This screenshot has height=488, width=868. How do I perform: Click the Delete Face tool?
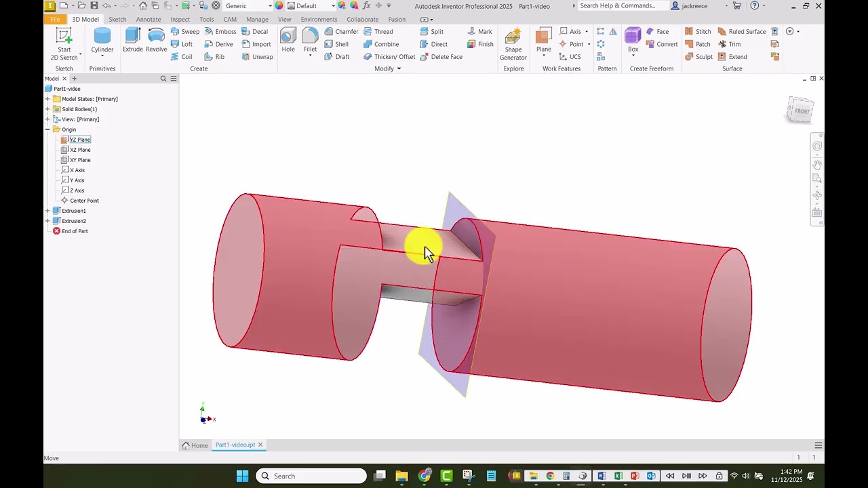441,57
